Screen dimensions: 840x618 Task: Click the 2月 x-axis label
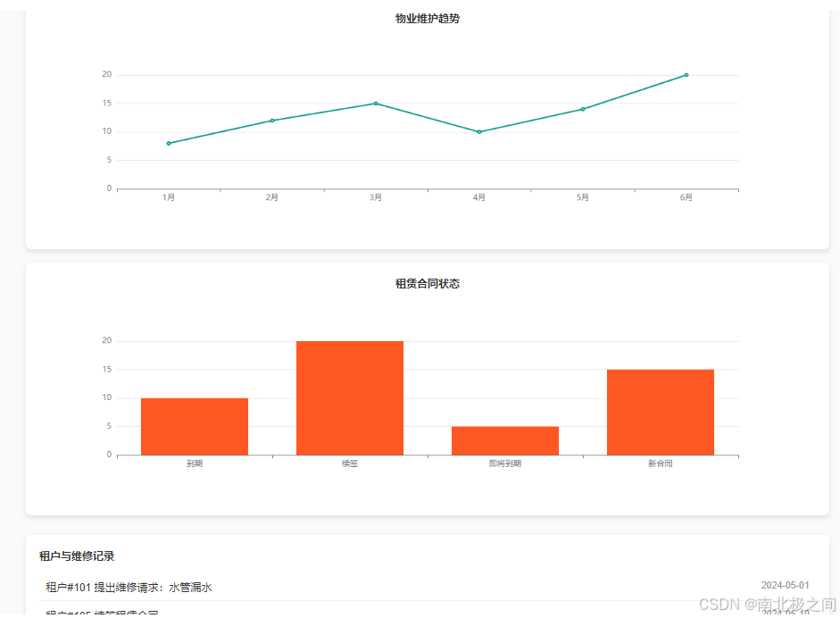(x=272, y=197)
